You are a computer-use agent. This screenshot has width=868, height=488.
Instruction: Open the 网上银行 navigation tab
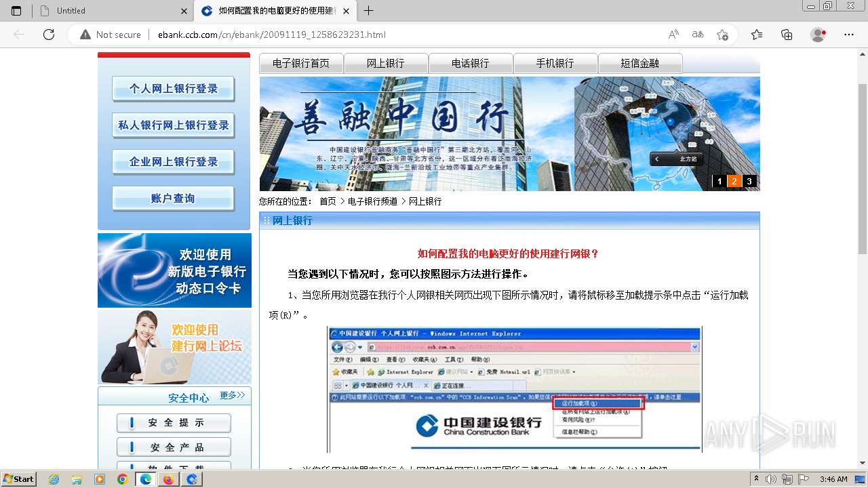(386, 63)
